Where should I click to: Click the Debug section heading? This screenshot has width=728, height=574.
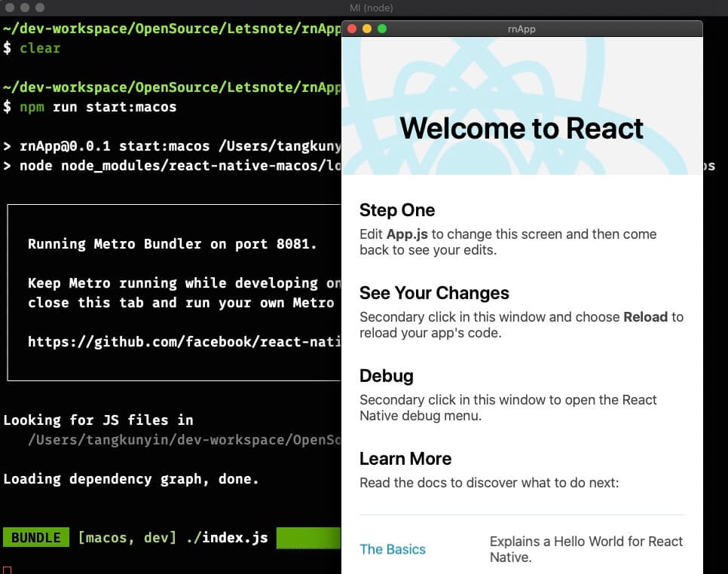[387, 376]
